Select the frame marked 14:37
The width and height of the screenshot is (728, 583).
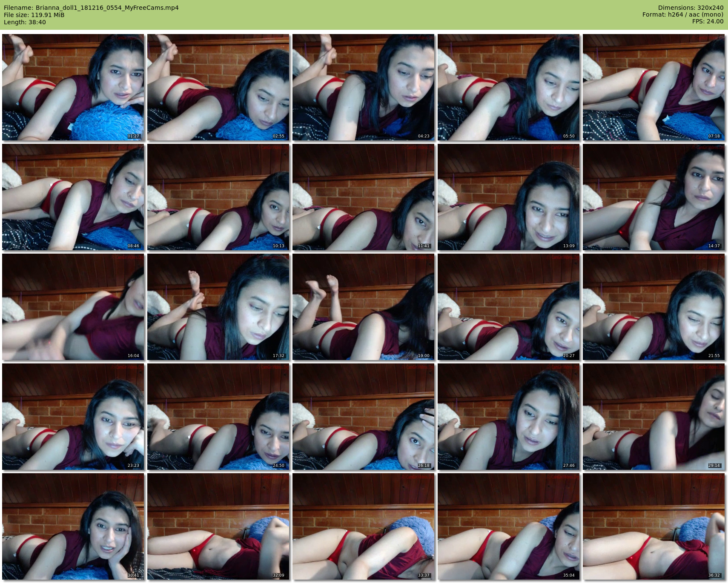coord(654,197)
